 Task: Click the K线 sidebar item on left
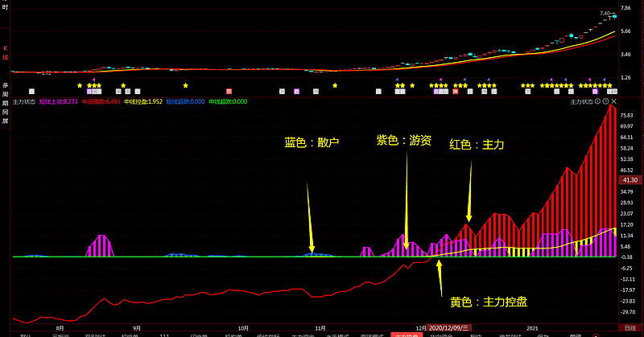pyautogui.click(x=6, y=52)
